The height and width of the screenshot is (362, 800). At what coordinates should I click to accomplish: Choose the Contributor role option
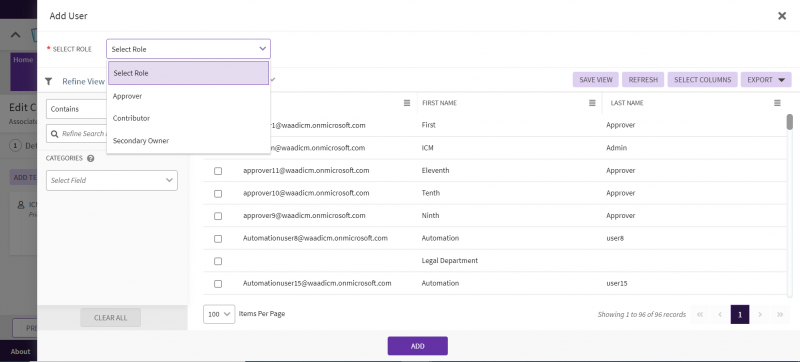click(x=188, y=118)
